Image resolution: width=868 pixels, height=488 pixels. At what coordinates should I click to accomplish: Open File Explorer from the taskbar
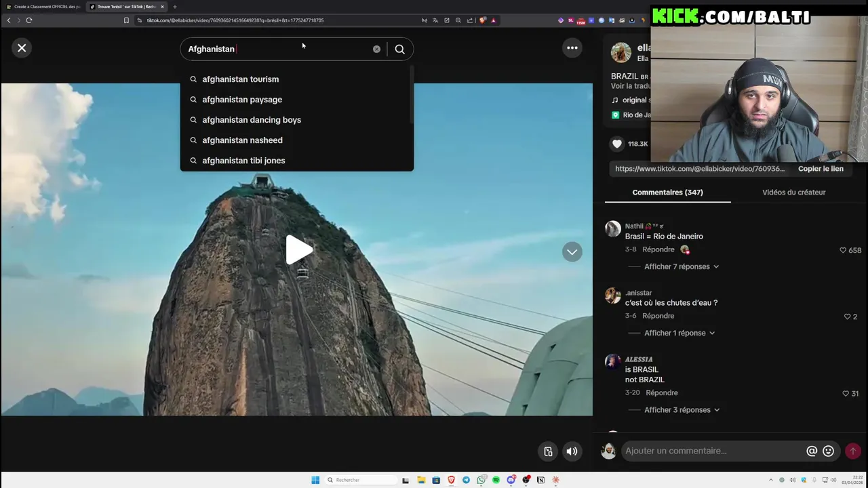pos(421,480)
